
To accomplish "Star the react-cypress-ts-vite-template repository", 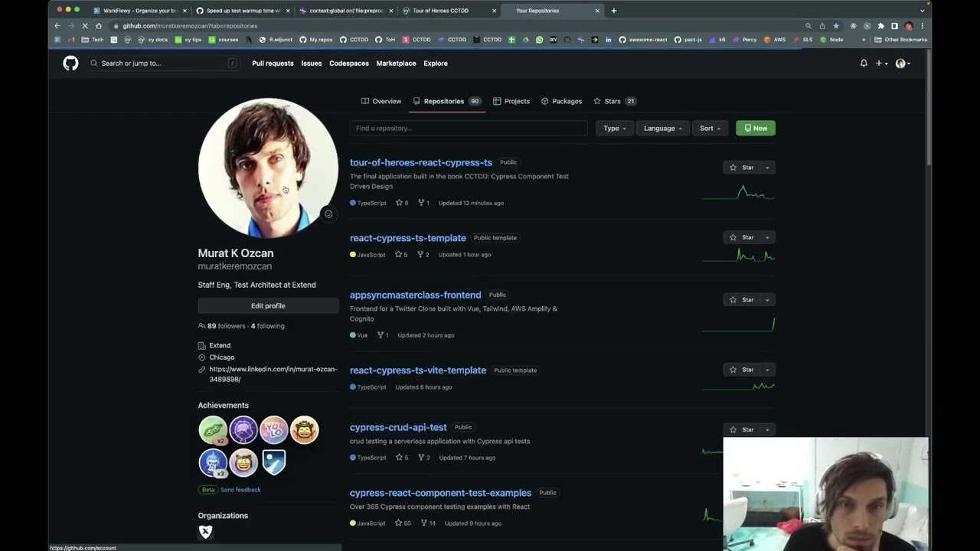I will click(741, 370).
